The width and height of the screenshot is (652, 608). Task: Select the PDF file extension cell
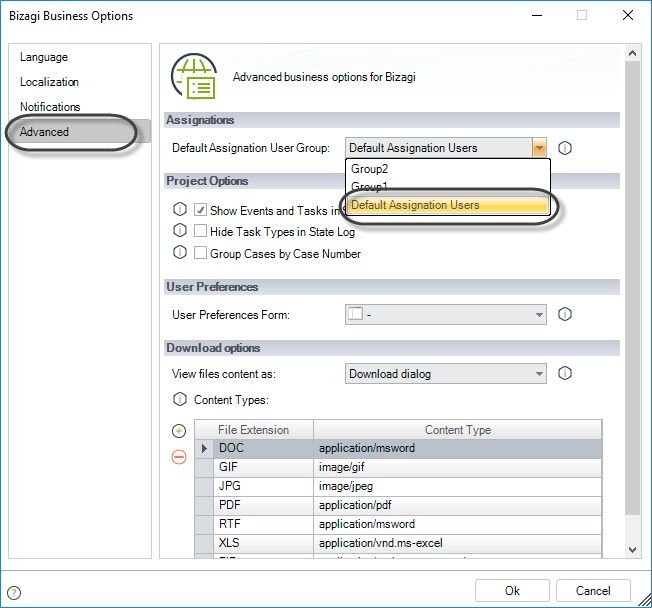click(x=263, y=505)
